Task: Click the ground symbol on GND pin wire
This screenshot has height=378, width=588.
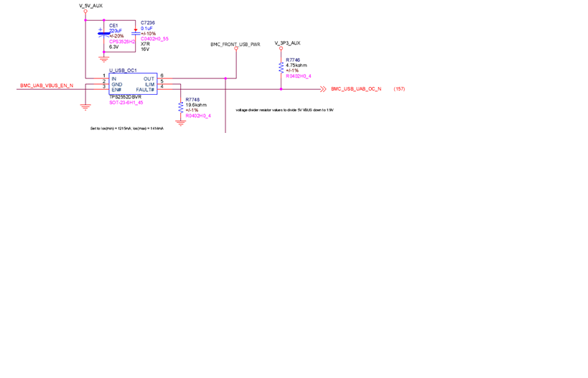Action: (85, 108)
